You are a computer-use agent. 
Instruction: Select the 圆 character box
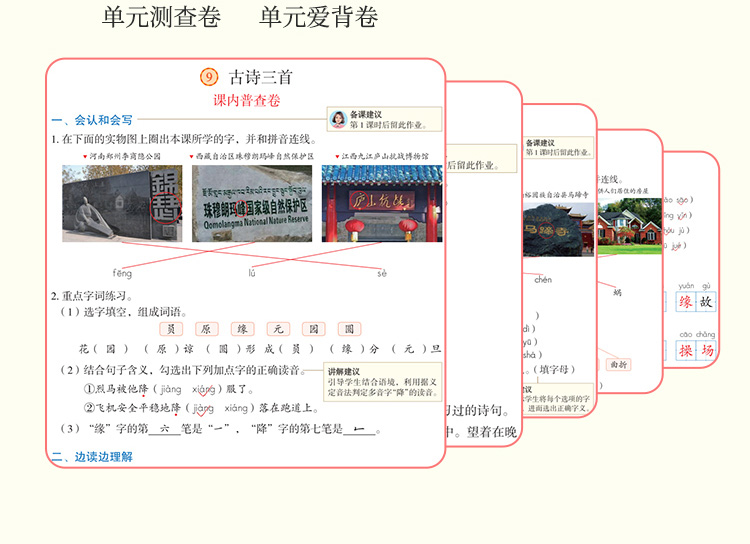click(x=350, y=329)
